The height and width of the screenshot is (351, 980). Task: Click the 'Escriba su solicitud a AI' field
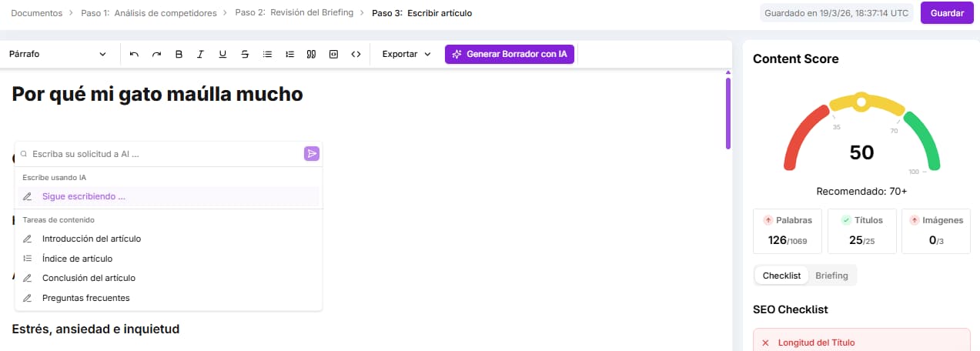(162, 154)
